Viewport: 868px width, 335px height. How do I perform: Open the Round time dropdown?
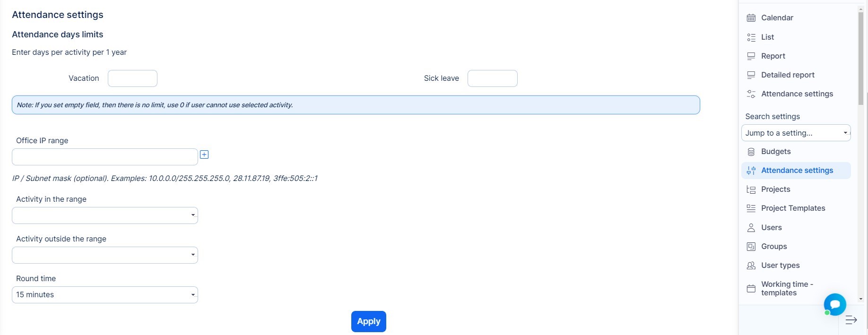click(104, 295)
